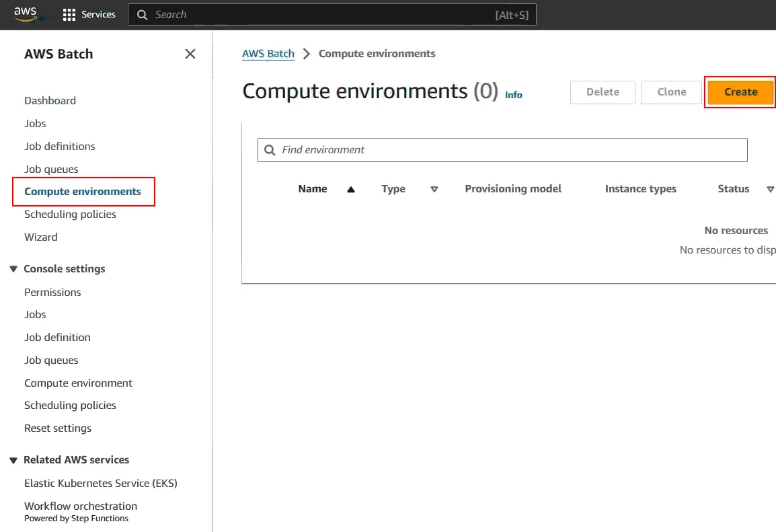Click the Info link beside the heading
The image size is (776, 532).
coord(513,95)
